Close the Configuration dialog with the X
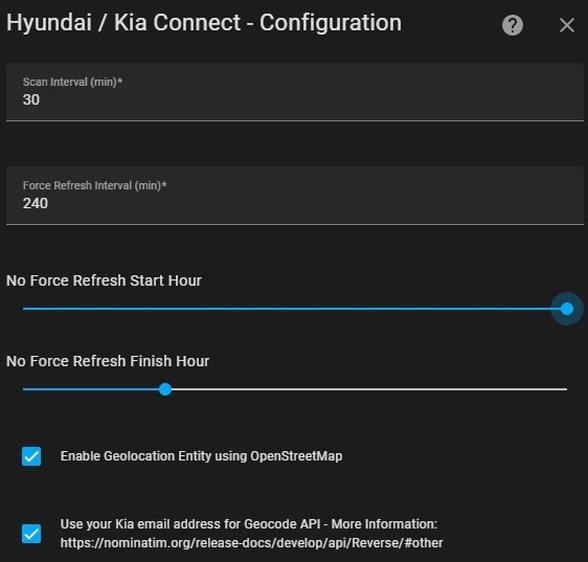 pos(567,25)
